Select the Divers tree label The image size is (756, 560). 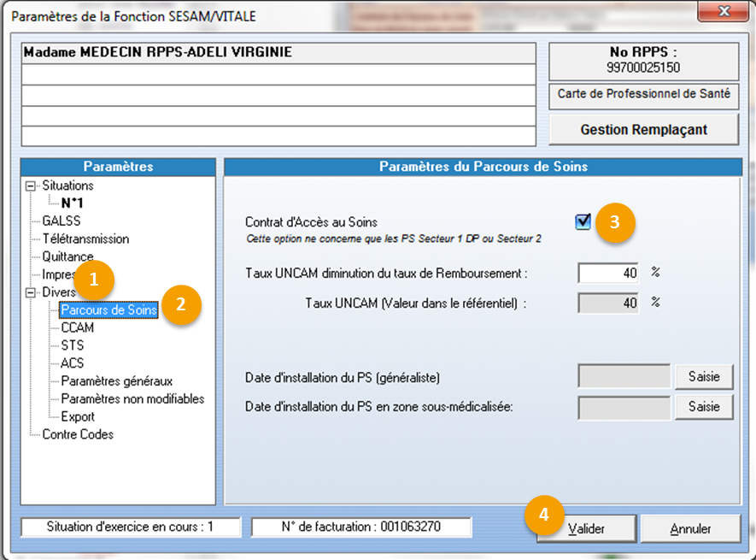click(59, 292)
